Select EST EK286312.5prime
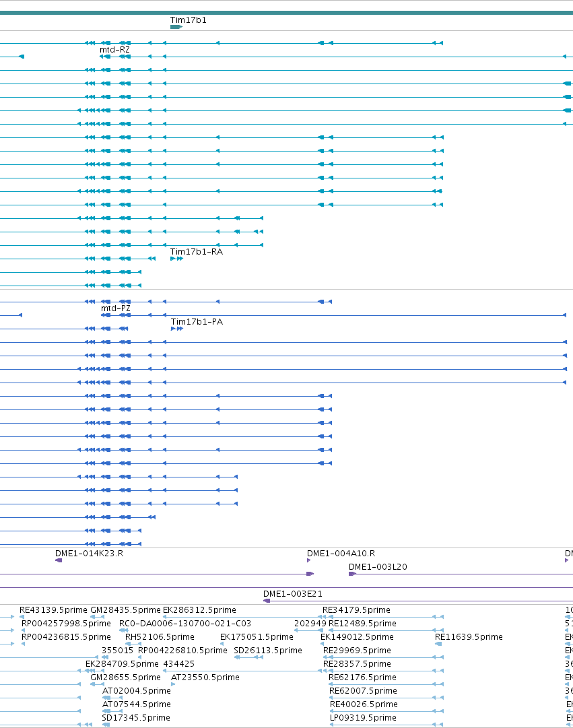The width and height of the screenshot is (573, 728). pyautogui.click(x=199, y=610)
